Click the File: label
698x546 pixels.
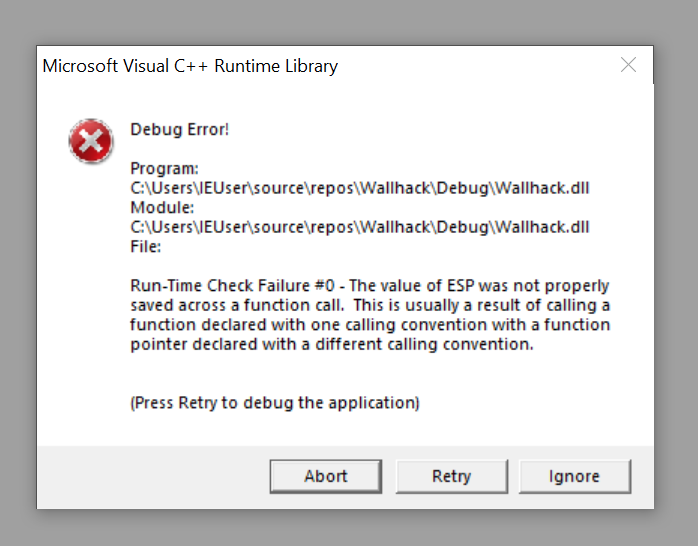[145, 247]
